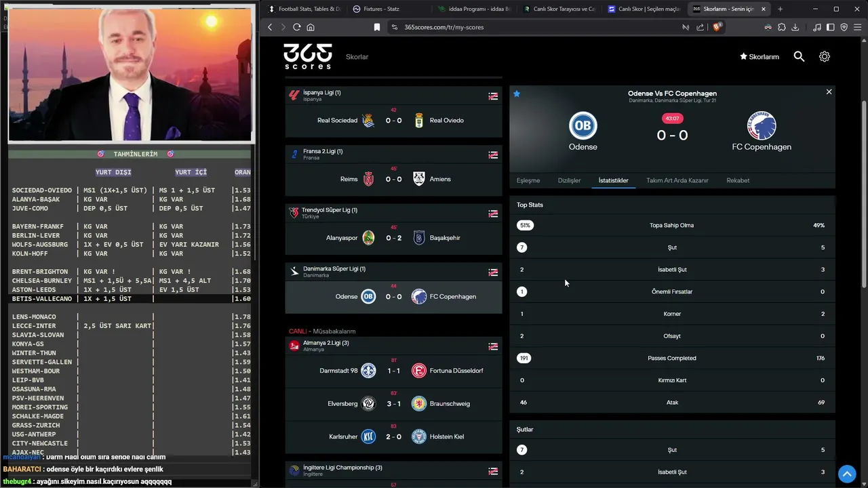Click the Odense club crest in match header
This screenshot has height=488, width=868.
coord(583,126)
